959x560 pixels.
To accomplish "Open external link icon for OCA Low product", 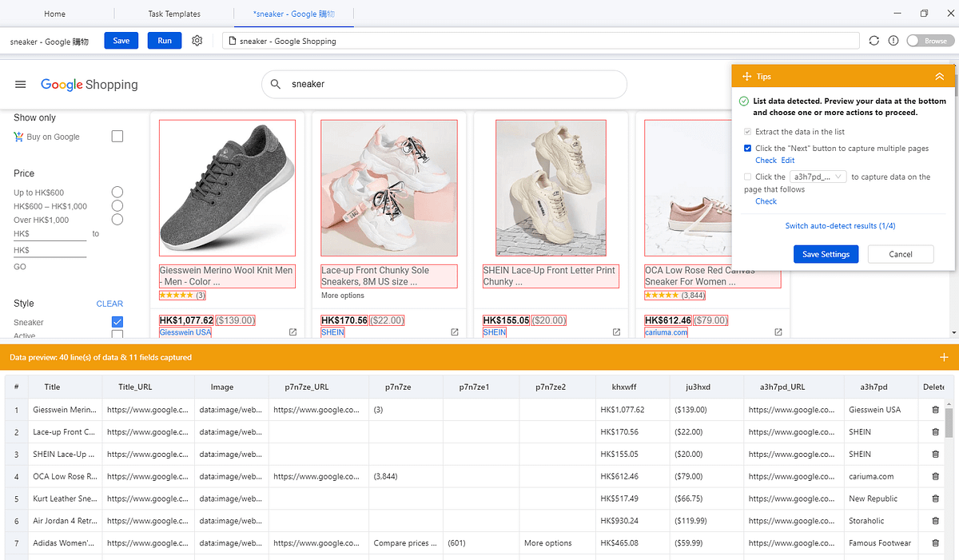I will [778, 332].
